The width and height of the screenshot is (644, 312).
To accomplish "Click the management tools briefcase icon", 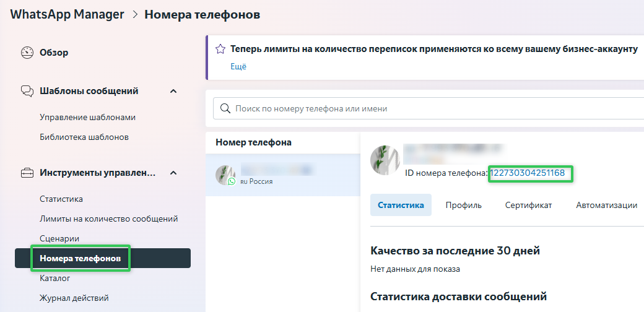I will click(27, 173).
